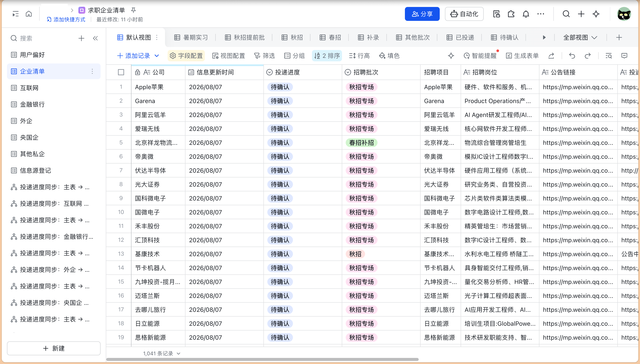Viewport: 640px width, 364px height.
Task: Expand breadcrumb chevron before 求职企业清单
Action: coord(72,10)
